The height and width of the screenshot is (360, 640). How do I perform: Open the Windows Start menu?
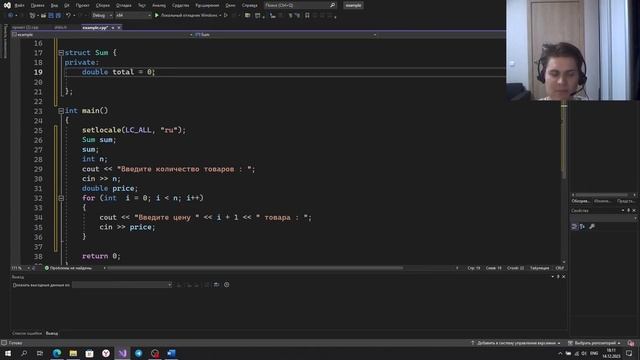click(8, 353)
